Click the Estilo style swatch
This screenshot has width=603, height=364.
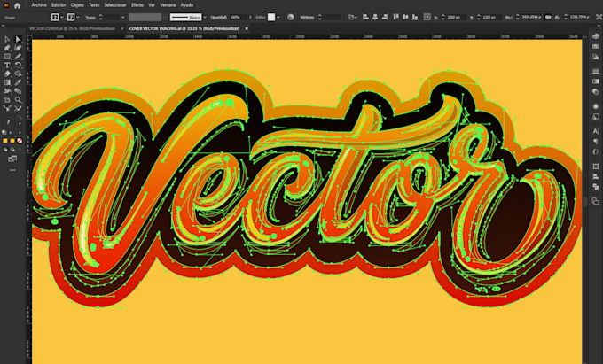271,18
